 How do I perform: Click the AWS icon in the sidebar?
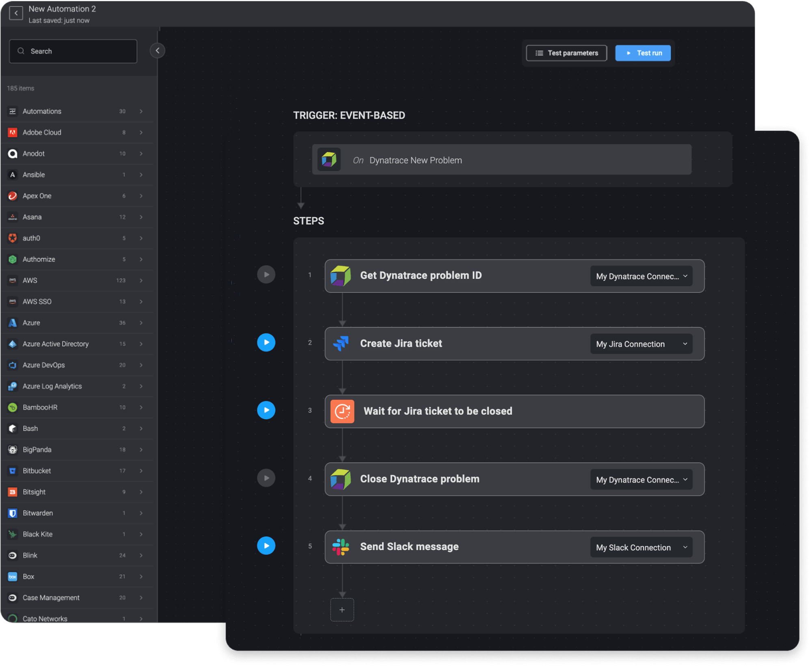13,281
